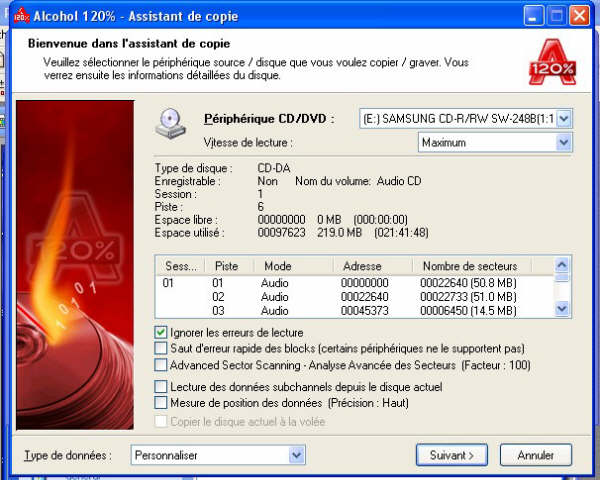
Task: Select track 03 row with address 00045373
Action: (x=355, y=310)
